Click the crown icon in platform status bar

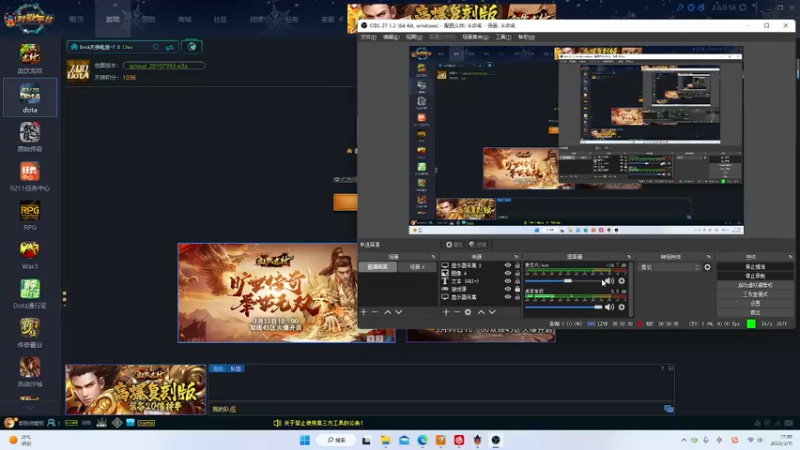(102, 422)
